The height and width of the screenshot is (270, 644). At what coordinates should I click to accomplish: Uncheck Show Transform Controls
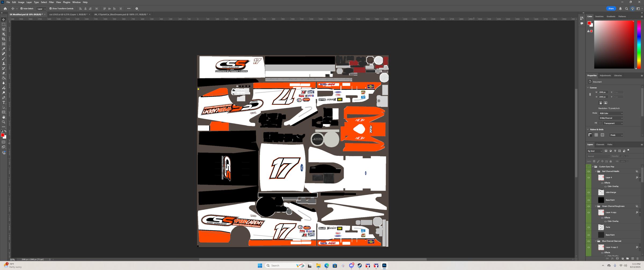pos(51,8)
